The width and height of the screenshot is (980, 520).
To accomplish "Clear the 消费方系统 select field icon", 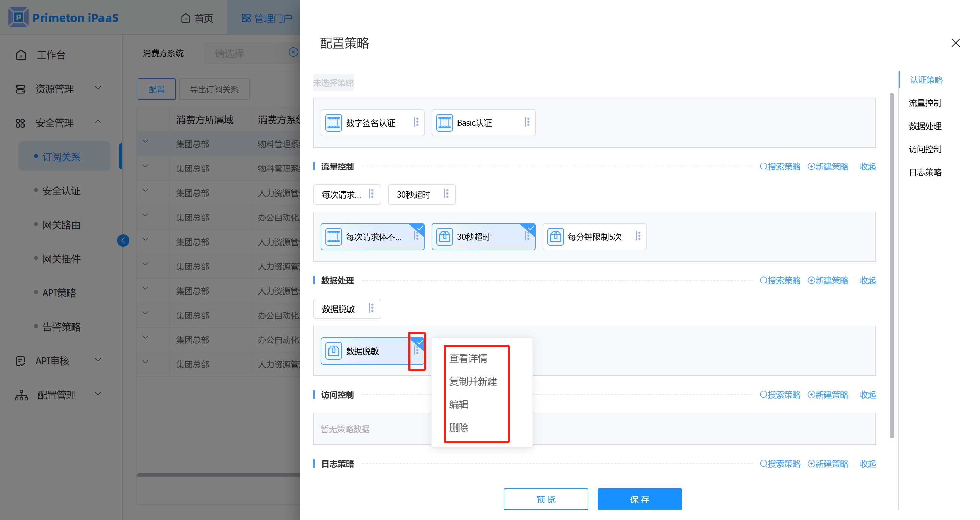I will point(293,52).
